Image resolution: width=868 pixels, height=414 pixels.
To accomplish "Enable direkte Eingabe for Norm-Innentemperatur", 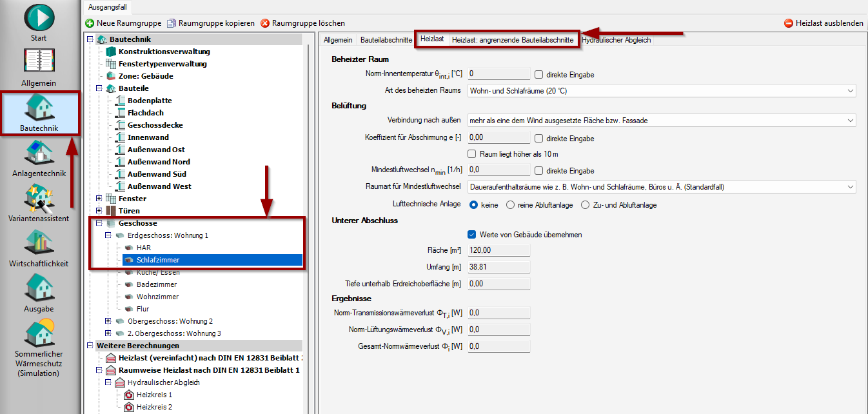I will (538, 74).
